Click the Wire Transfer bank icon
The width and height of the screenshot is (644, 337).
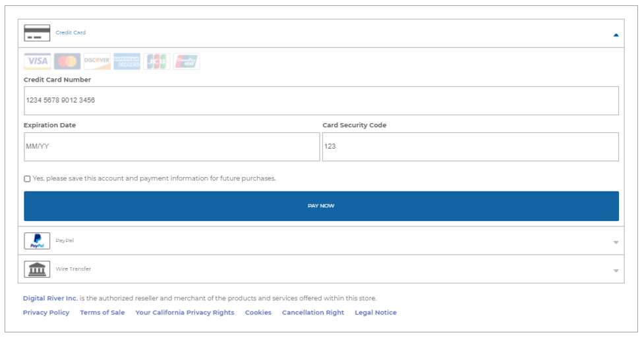pyautogui.click(x=37, y=269)
